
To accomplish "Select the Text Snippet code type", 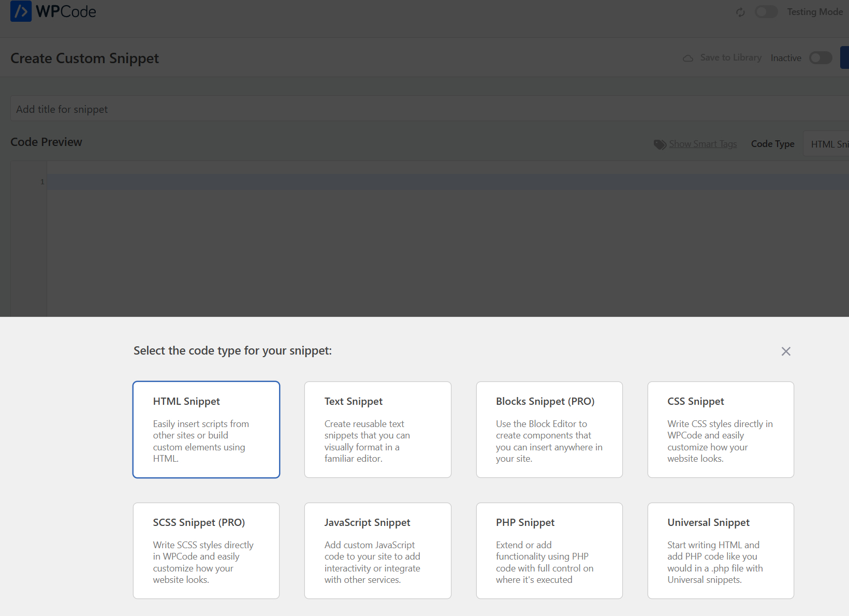I will [378, 430].
